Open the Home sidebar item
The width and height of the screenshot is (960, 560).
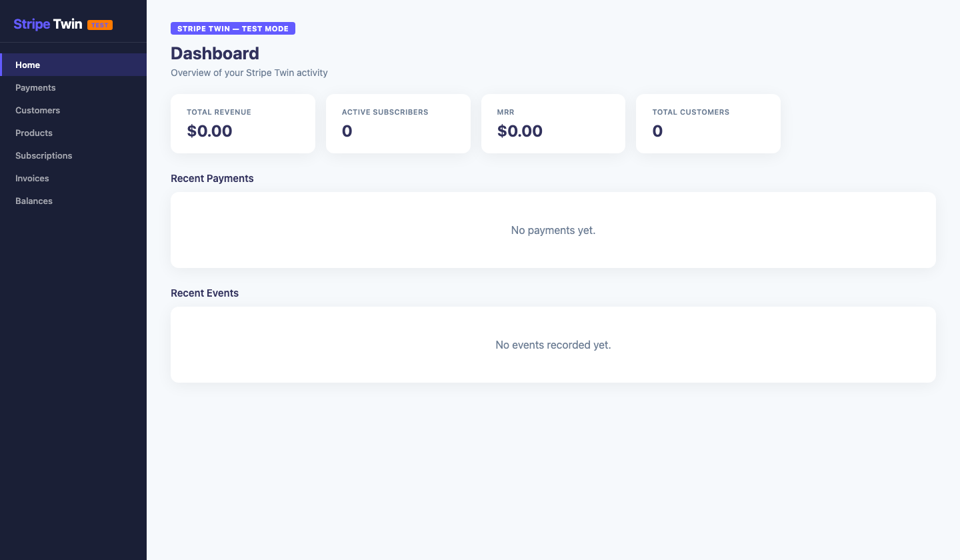[x=73, y=65]
